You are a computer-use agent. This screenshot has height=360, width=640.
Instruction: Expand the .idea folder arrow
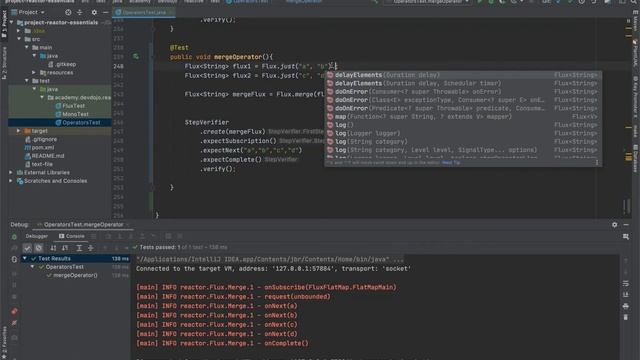click(x=19, y=31)
